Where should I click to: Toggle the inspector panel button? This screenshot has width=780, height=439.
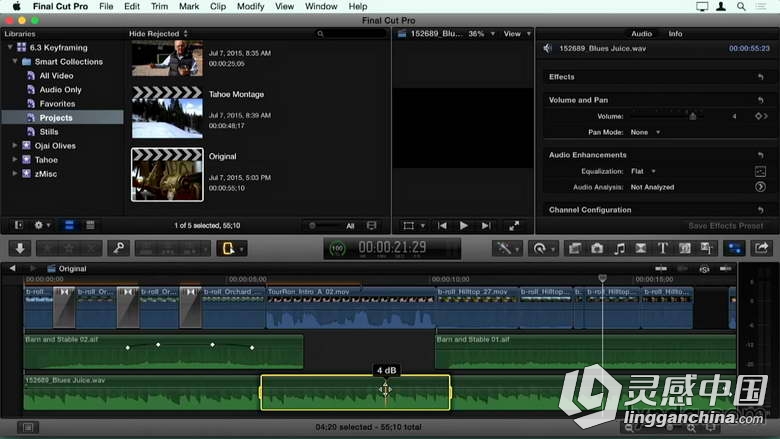pos(735,248)
